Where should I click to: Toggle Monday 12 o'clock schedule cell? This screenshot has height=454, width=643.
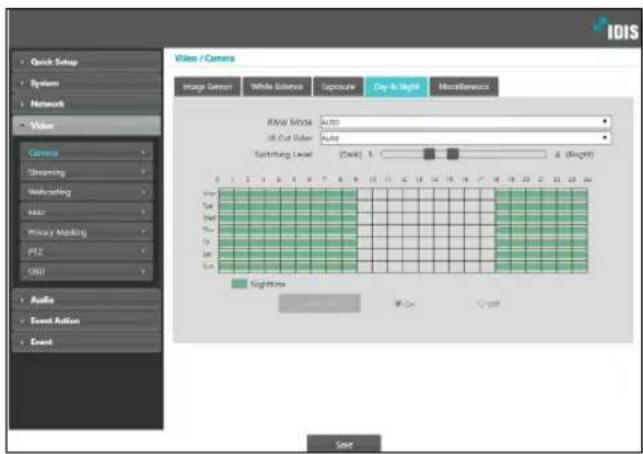(410, 194)
